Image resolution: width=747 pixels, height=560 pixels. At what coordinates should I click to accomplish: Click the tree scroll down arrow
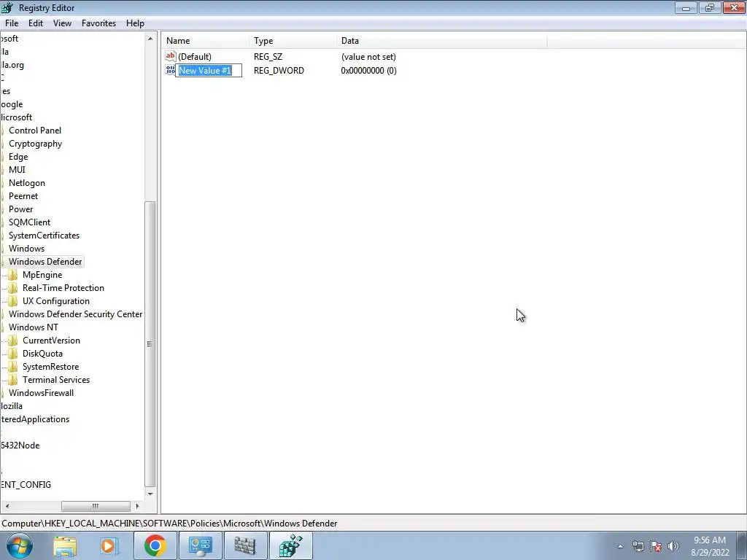click(150, 494)
